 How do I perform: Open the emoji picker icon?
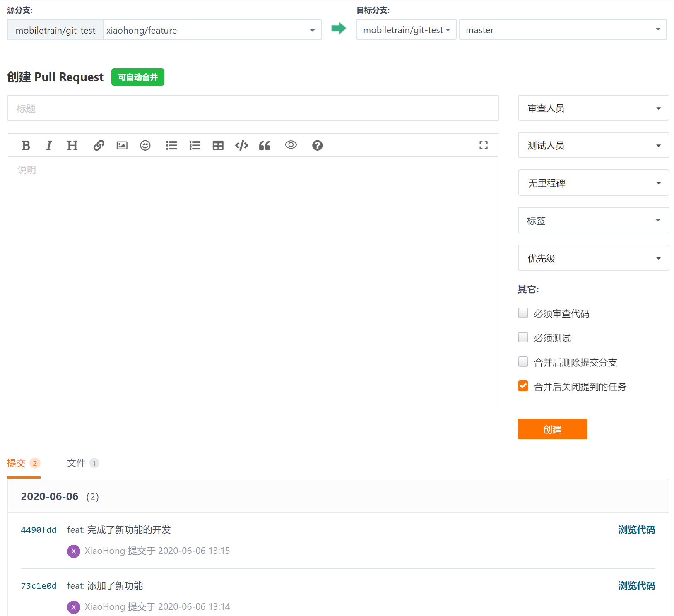tap(145, 145)
